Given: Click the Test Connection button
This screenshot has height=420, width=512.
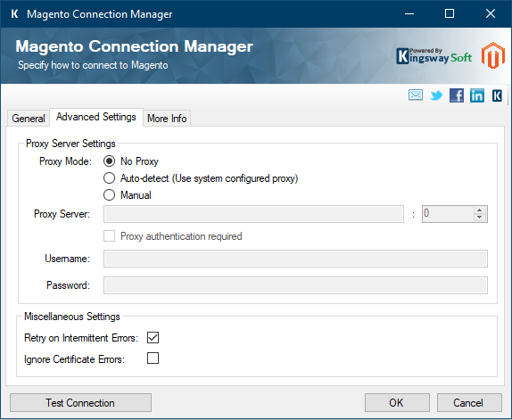Looking at the screenshot, I should tap(80, 403).
